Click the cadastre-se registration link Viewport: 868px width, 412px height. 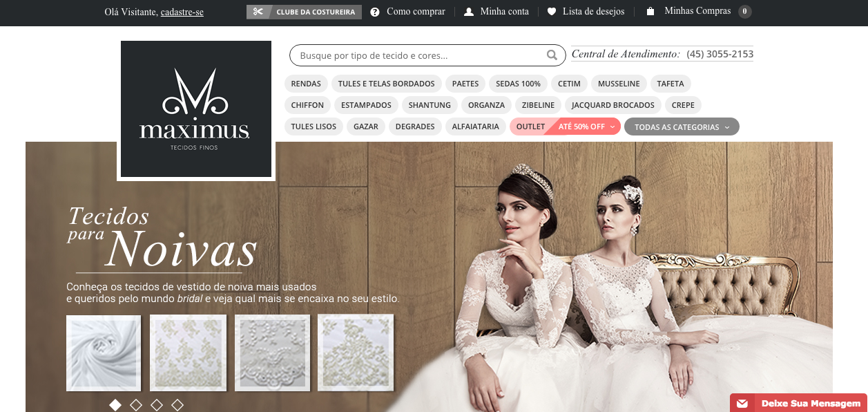182,12
